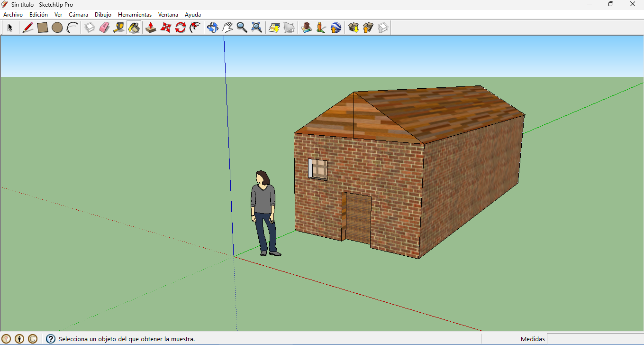Click the Medidas input box
Viewport: 644px width, 345px height.
(594, 339)
